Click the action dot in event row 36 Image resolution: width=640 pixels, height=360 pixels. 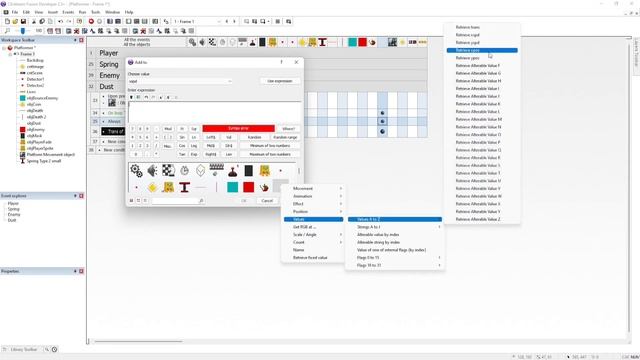pos(382,131)
